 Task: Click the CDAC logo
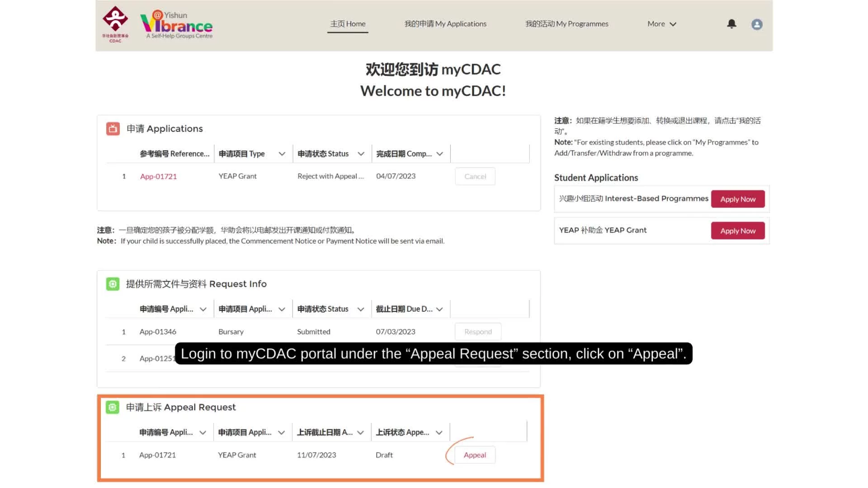click(115, 24)
